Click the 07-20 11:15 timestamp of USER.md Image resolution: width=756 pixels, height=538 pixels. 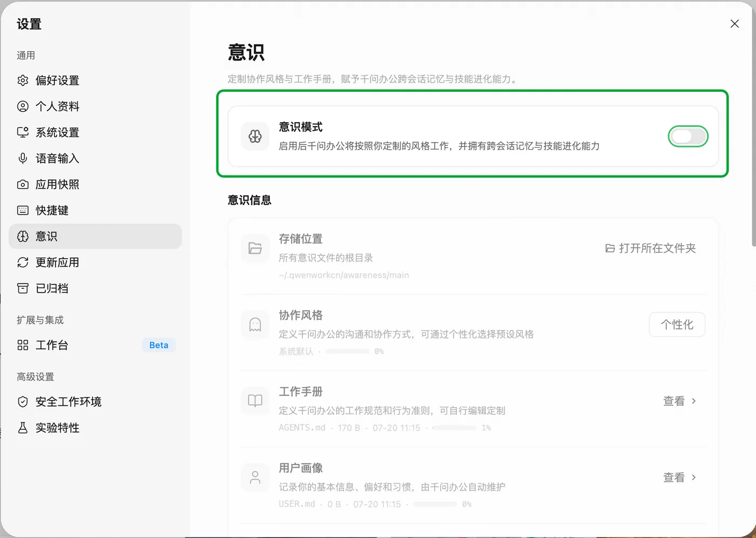(x=377, y=504)
